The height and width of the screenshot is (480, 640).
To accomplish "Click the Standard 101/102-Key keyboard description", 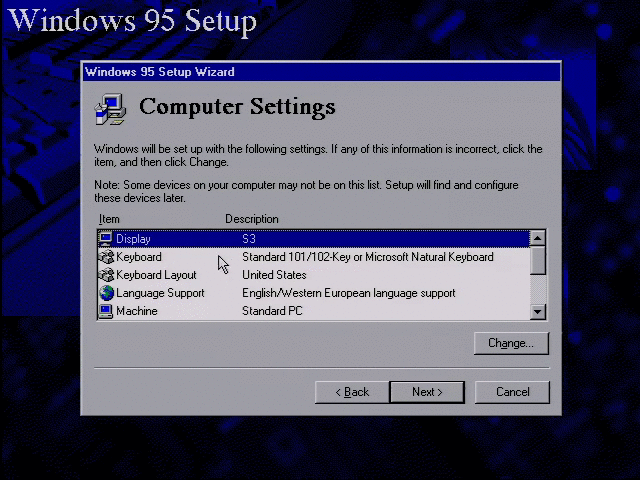I will coord(368,257).
